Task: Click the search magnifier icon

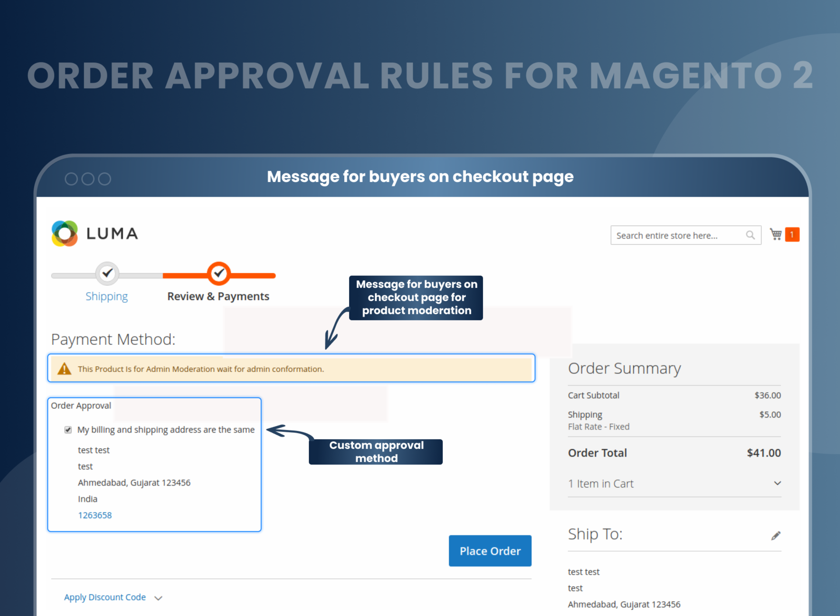Action: [x=750, y=235]
